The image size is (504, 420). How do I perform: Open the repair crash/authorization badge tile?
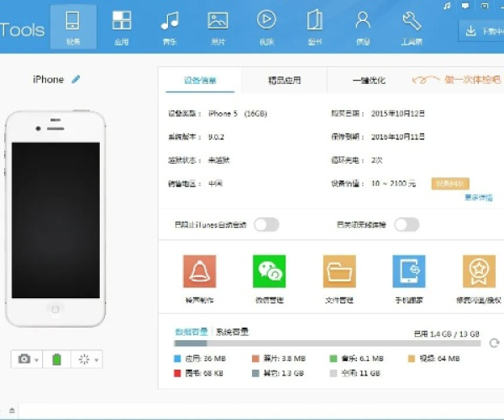tap(479, 271)
